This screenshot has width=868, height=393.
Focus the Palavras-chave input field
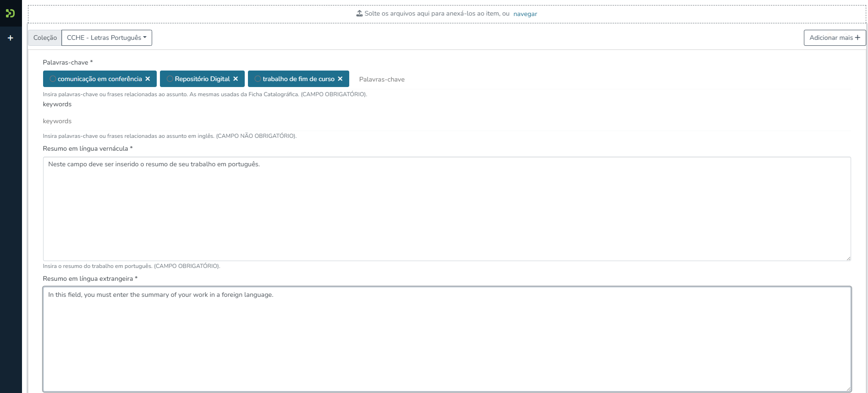pyautogui.click(x=458, y=79)
